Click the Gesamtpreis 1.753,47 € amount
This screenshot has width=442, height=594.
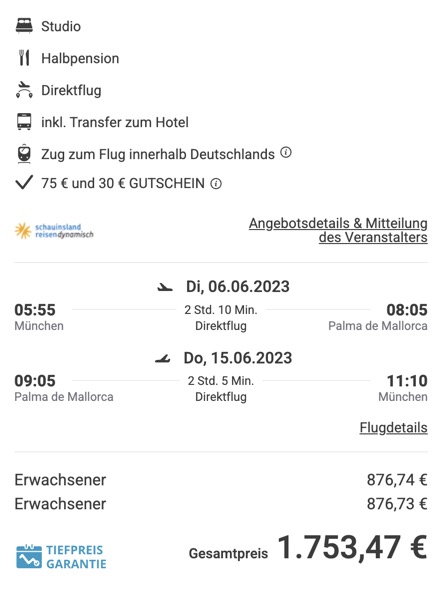(353, 547)
